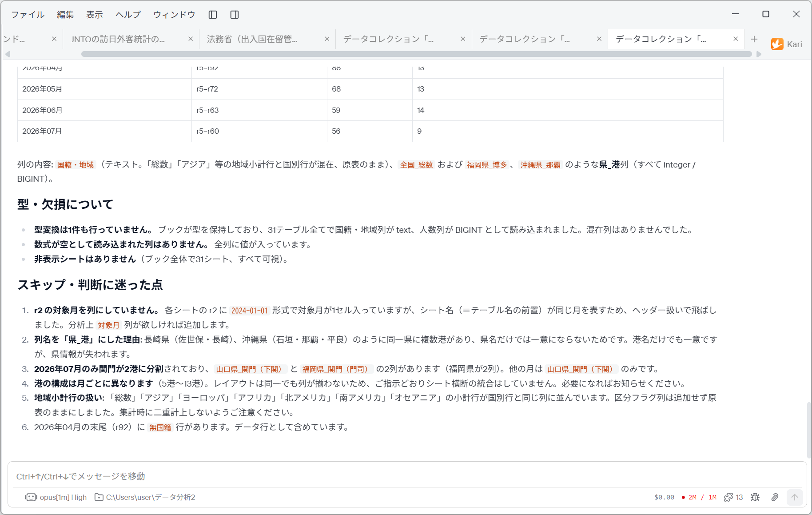This screenshot has width=812, height=515.
Task: Open the 表示 menu
Action: 95,15
